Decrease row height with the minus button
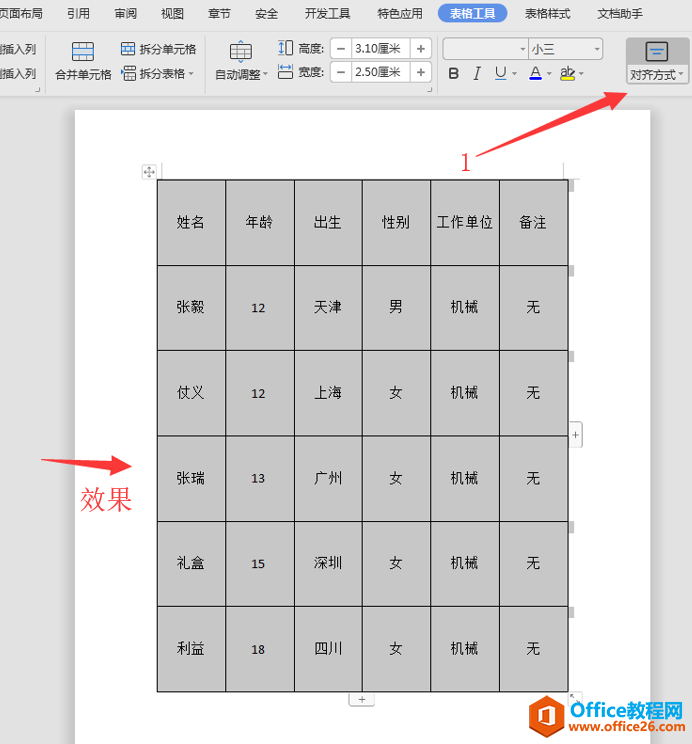The width and height of the screenshot is (692, 744). point(341,48)
